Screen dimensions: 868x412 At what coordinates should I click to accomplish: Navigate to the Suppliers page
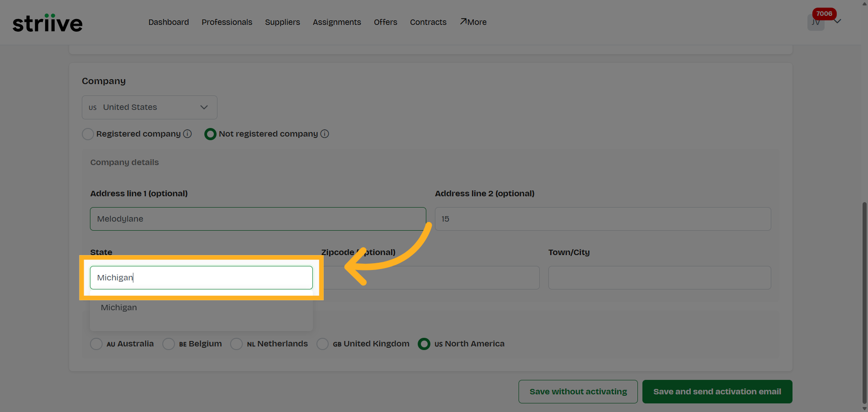coord(283,22)
